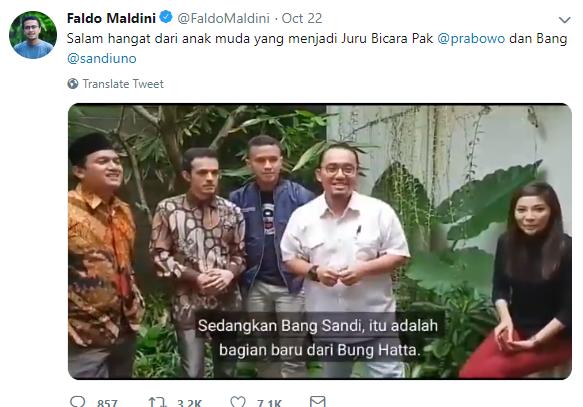Click the tweet body text
The image size is (583, 407).
(x=317, y=49)
